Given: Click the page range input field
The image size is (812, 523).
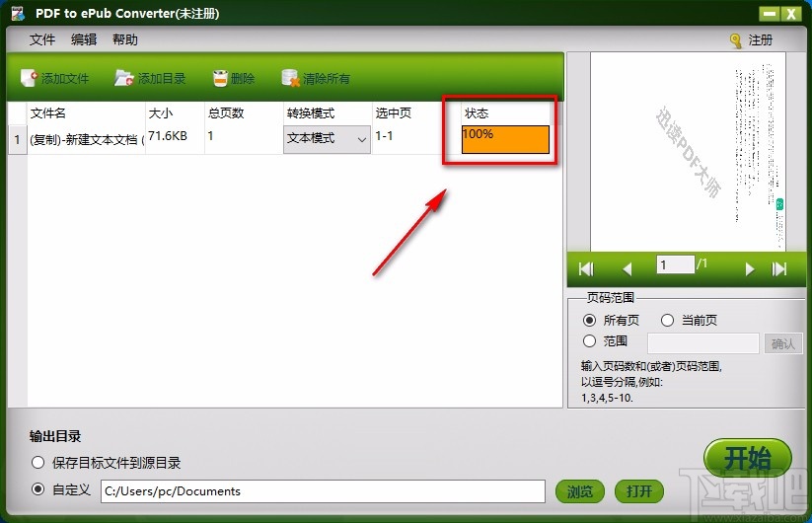Looking at the screenshot, I should 703,343.
